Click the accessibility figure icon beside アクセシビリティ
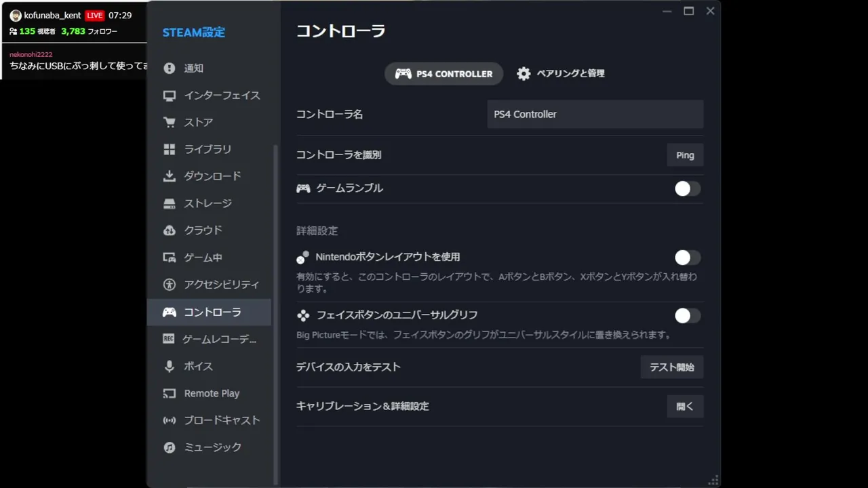This screenshot has width=868, height=488. click(x=170, y=285)
